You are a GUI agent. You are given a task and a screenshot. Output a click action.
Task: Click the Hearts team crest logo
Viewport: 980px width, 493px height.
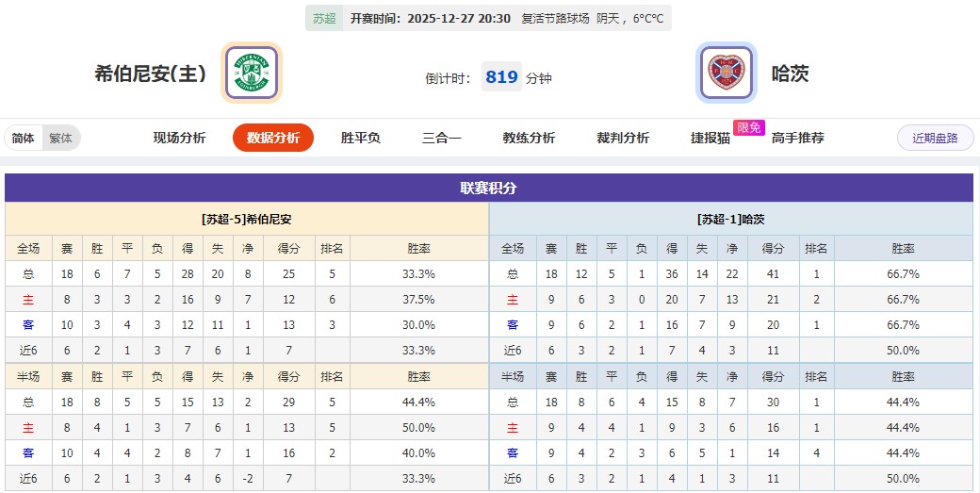[726, 73]
